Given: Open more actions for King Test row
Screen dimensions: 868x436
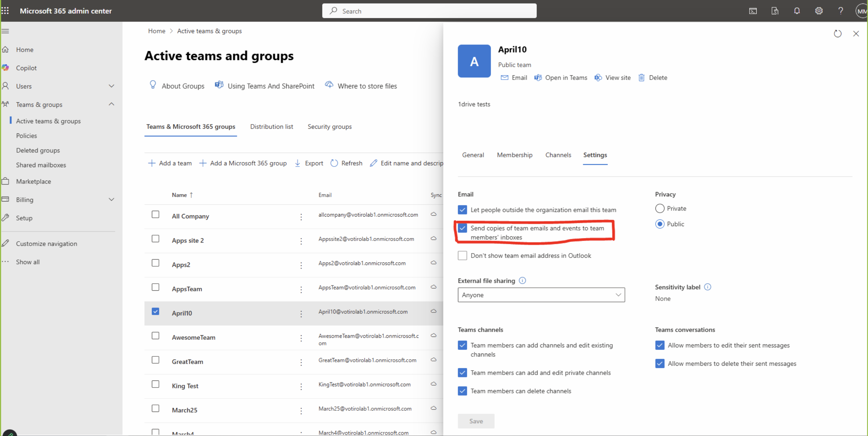Looking at the screenshot, I should click(301, 387).
